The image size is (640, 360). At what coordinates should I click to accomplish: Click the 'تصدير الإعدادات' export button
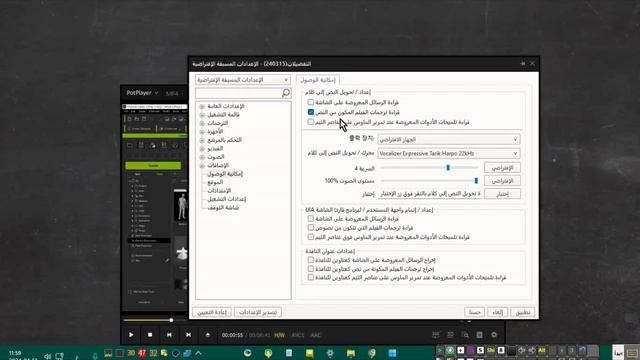tap(258, 312)
